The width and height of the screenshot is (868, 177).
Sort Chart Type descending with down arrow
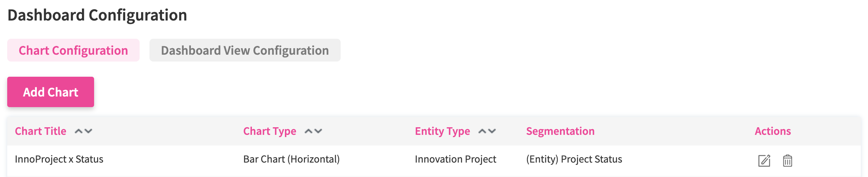pyautogui.click(x=318, y=131)
